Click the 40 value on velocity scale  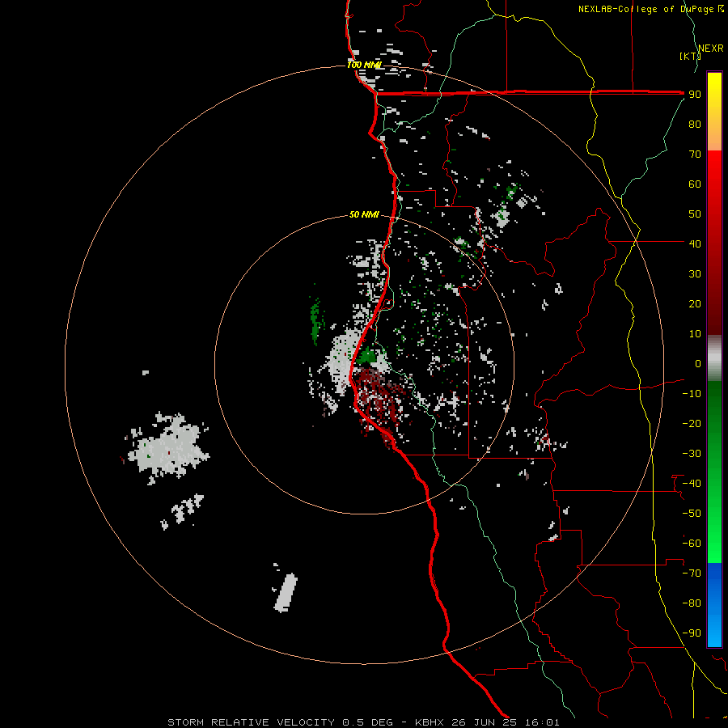coord(695,243)
